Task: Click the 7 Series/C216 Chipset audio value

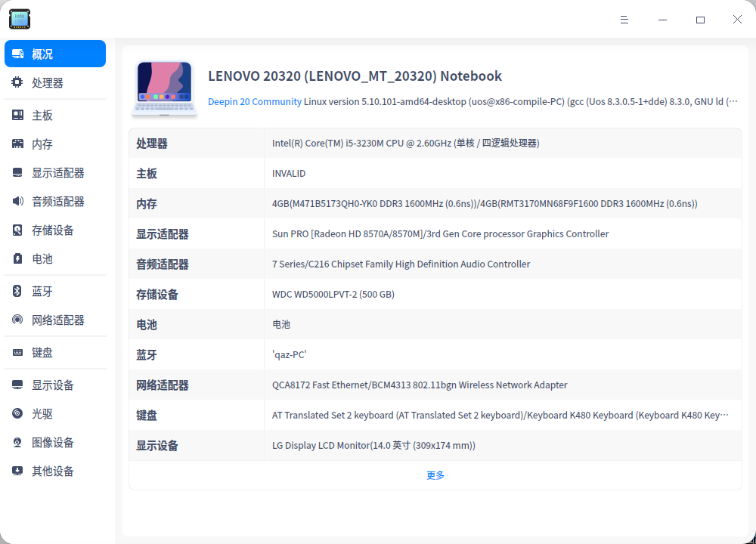Action: coord(401,264)
